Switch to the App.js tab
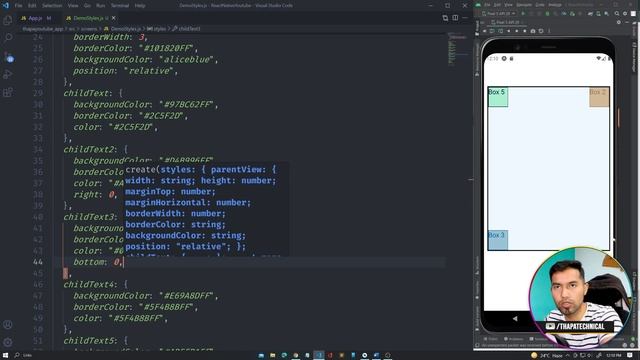The width and height of the screenshot is (640, 360). (36, 18)
